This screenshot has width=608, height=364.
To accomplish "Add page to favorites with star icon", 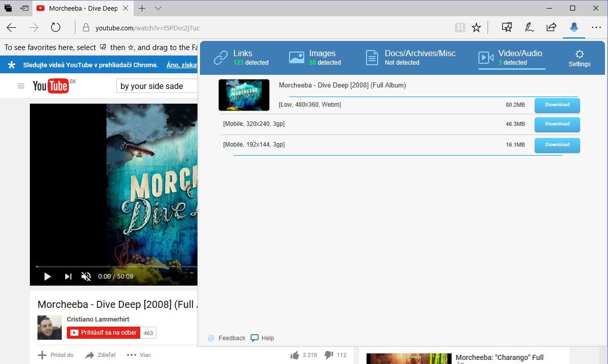I will point(476,28).
